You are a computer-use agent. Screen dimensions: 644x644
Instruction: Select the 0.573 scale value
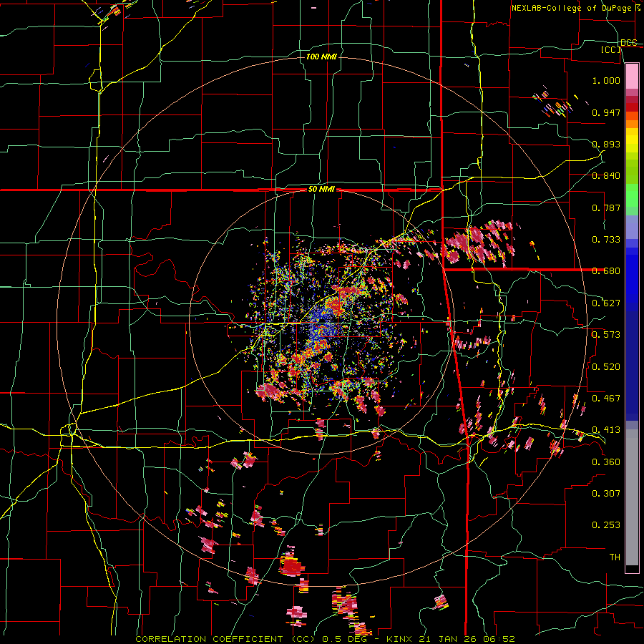point(606,335)
